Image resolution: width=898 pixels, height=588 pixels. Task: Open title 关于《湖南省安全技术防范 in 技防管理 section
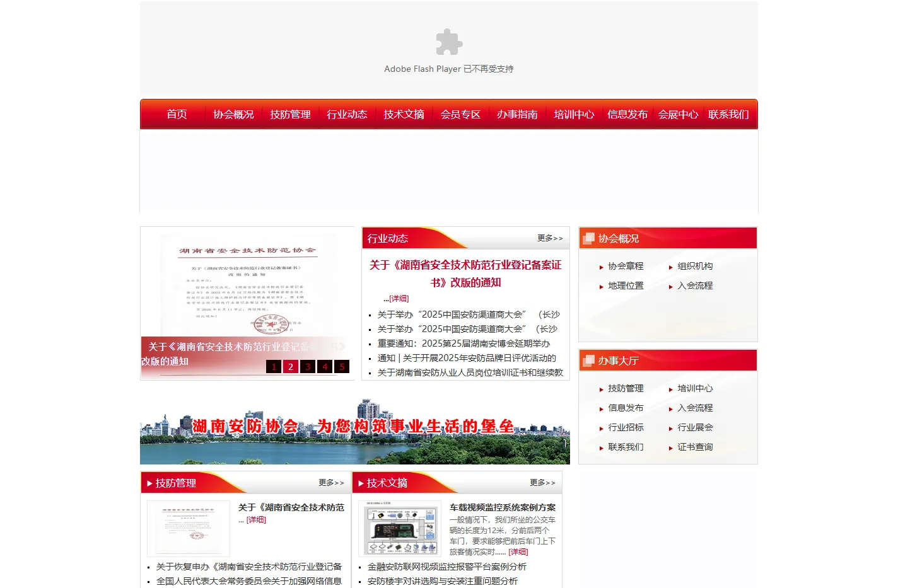pos(291,507)
